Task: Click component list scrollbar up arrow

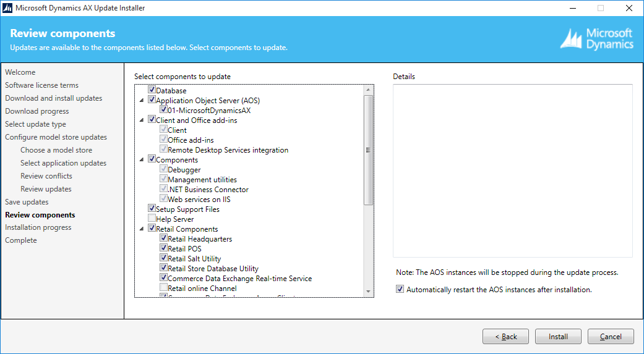Action: tap(368, 90)
